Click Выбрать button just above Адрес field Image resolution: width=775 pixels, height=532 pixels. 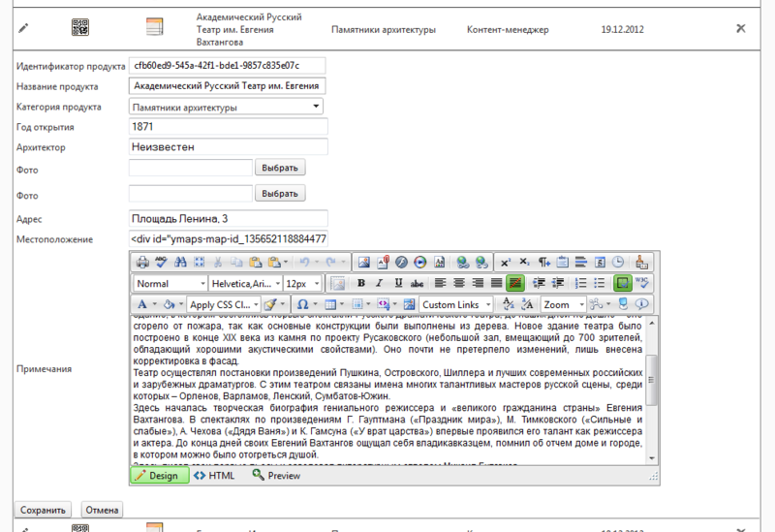click(280, 193)
